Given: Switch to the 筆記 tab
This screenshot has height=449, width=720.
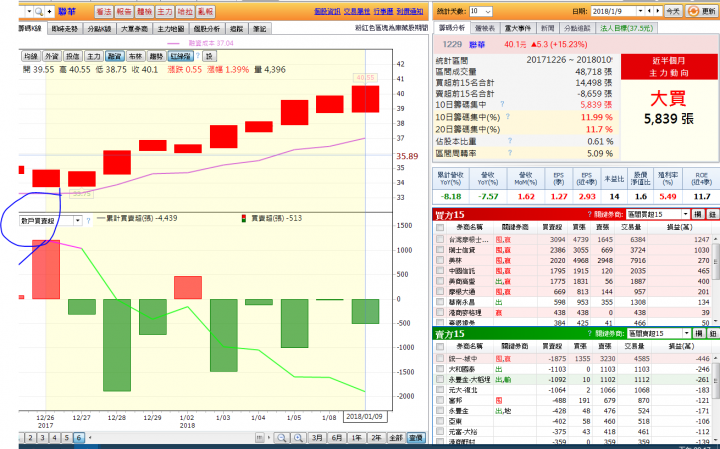Looking at the screenshot, I should click(259, 28).
